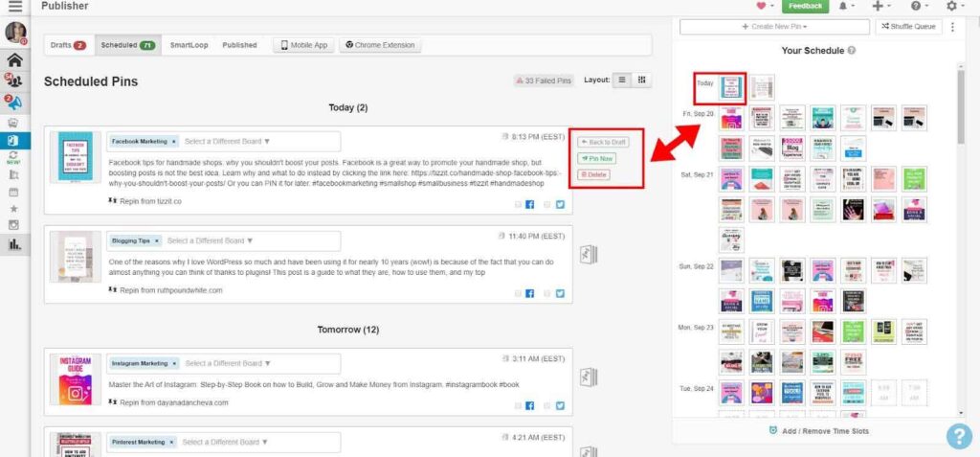Click the green Feedback button
The image size is (980, 457).
point(805,7)
